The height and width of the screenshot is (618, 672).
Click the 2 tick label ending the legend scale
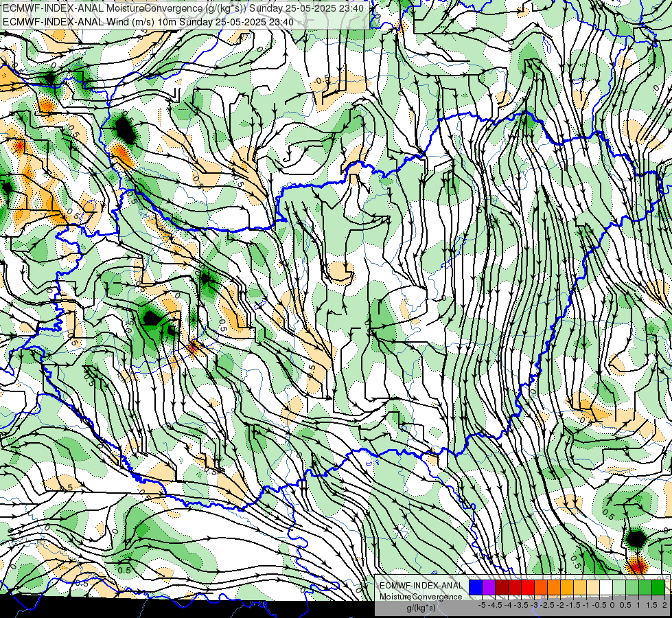[x=664, y=605]
